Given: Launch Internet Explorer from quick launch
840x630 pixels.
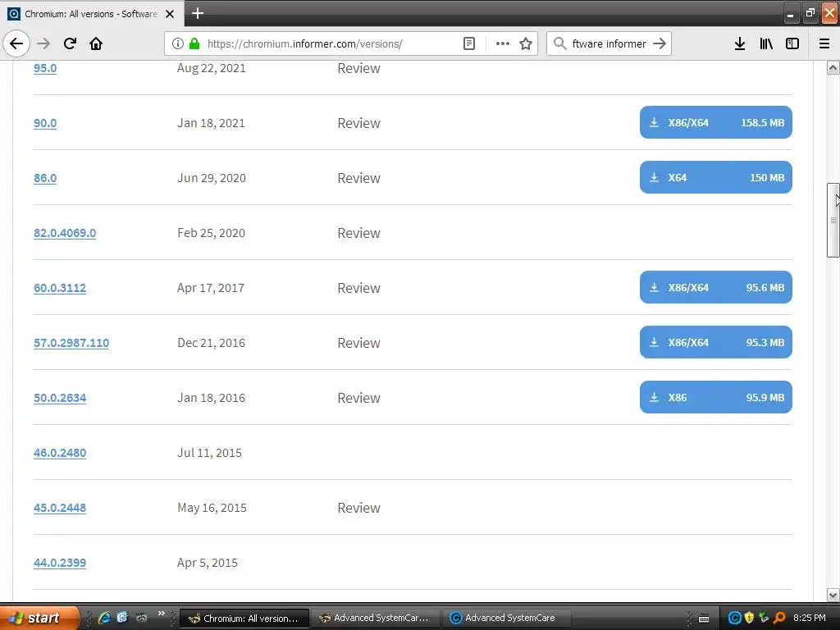Looking at the screenshot, I should pos(104,618).
